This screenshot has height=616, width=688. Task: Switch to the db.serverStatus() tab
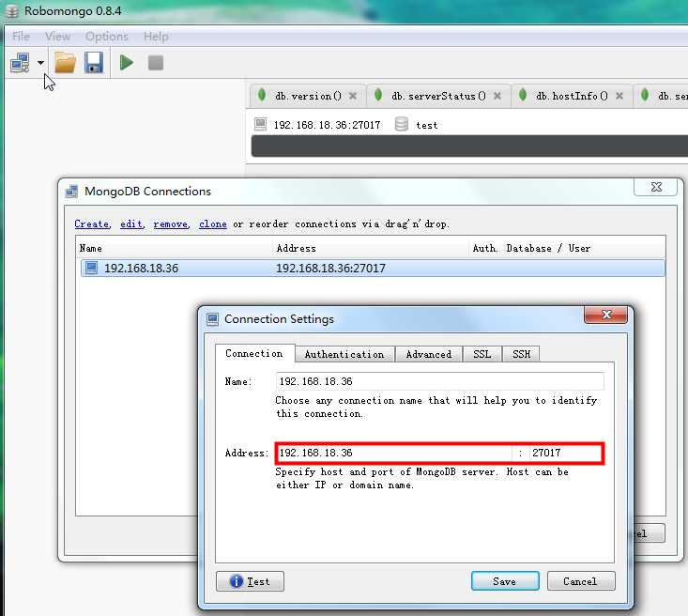[438, 96]
